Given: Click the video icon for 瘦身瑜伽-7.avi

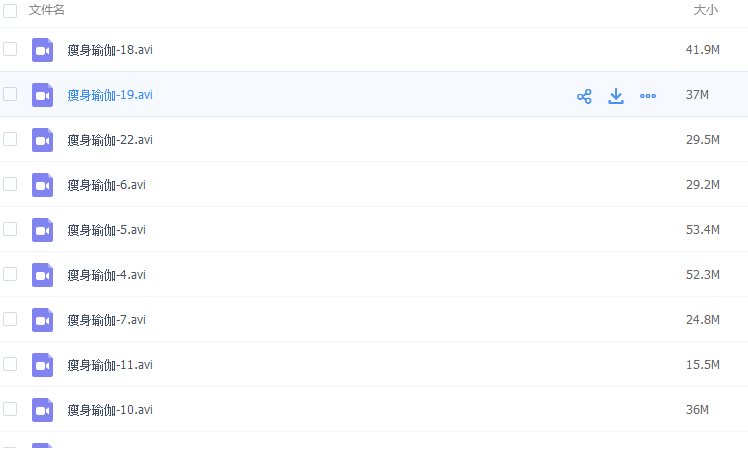Looking at the screenshot, I should [42, 320].
